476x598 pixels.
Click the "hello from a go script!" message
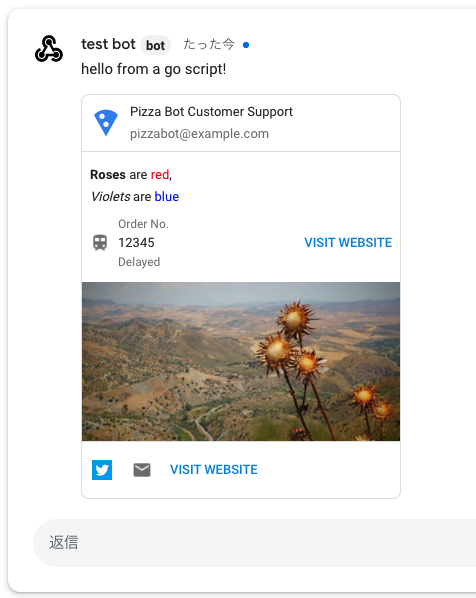pos(154,69)
